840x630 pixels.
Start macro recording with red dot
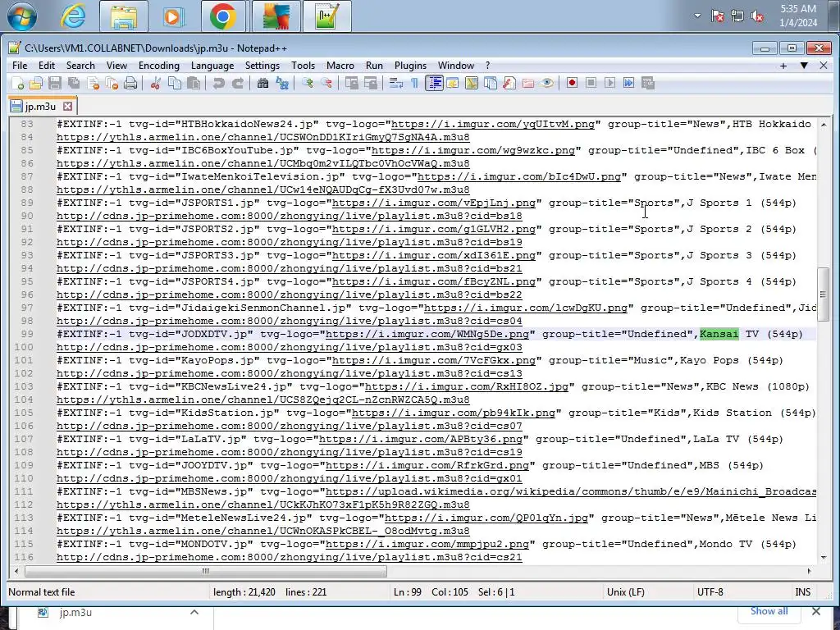(x=572, y=83)
